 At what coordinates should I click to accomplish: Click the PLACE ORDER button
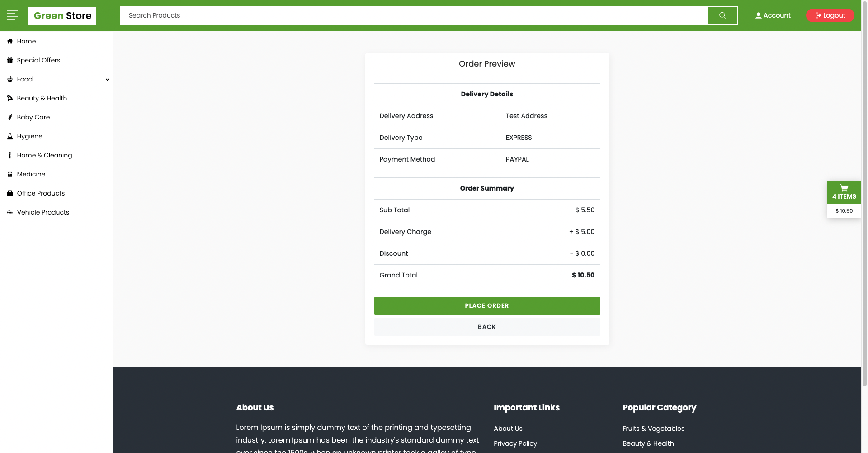[487, 305]
